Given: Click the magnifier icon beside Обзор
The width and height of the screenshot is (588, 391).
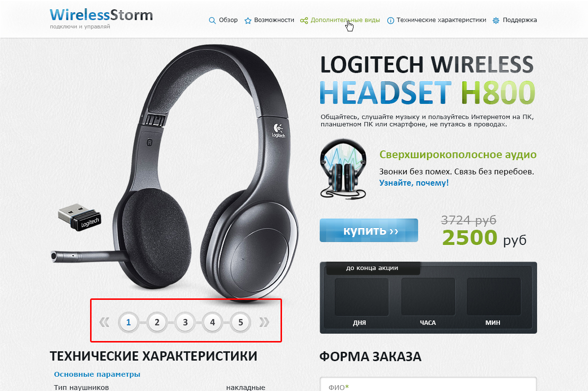Looking at the screenshot, I should click(x=212, y=21).
